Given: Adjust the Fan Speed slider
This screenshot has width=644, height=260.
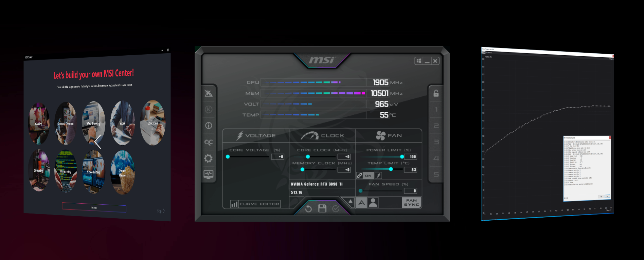Looking at the screenshot, I should [x=381, y=191].
